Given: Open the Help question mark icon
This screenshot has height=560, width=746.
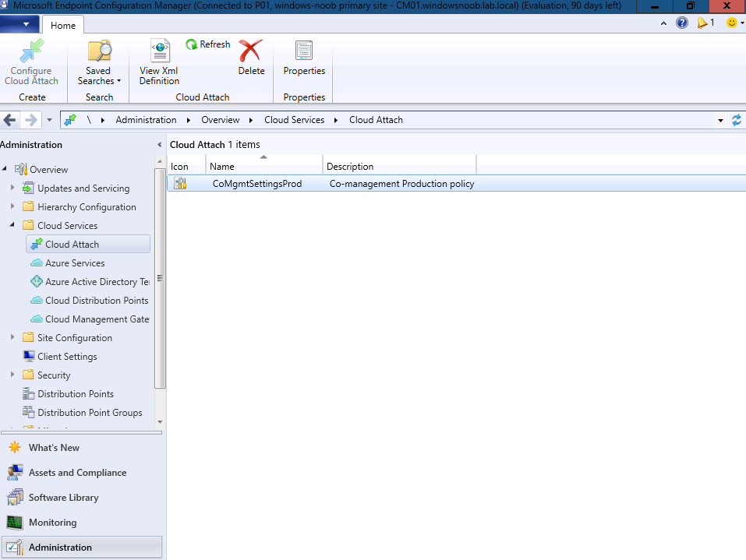Looking at the screenshot, I should click(682, 23).
